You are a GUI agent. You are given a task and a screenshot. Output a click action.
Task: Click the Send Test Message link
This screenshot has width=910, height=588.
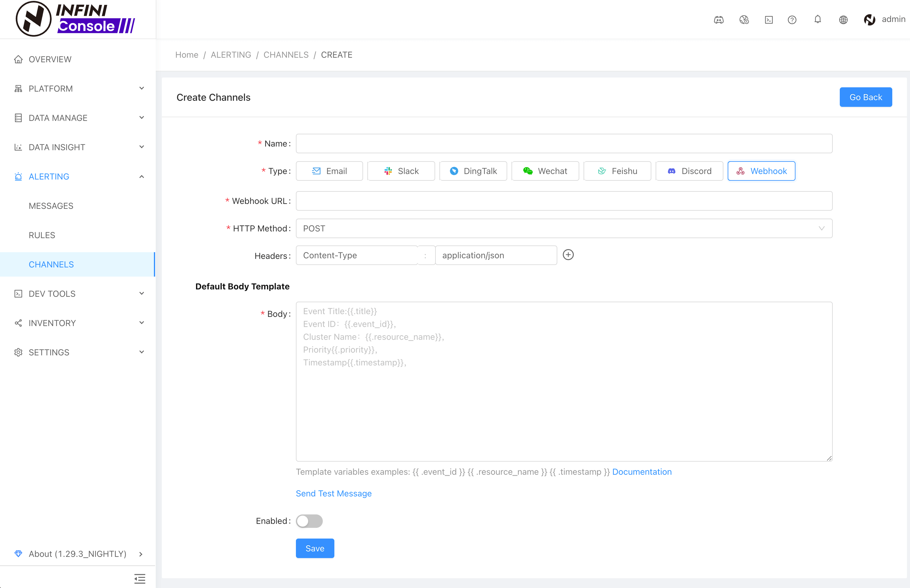[x=333, y=493]
